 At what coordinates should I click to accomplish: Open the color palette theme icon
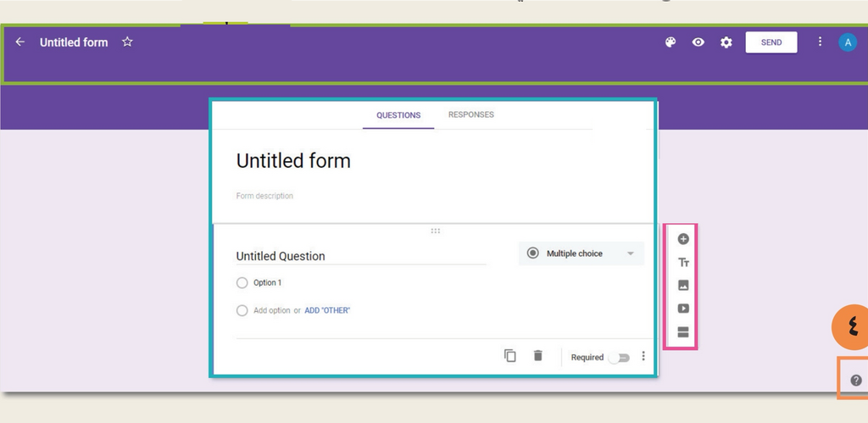coord(670,42)
